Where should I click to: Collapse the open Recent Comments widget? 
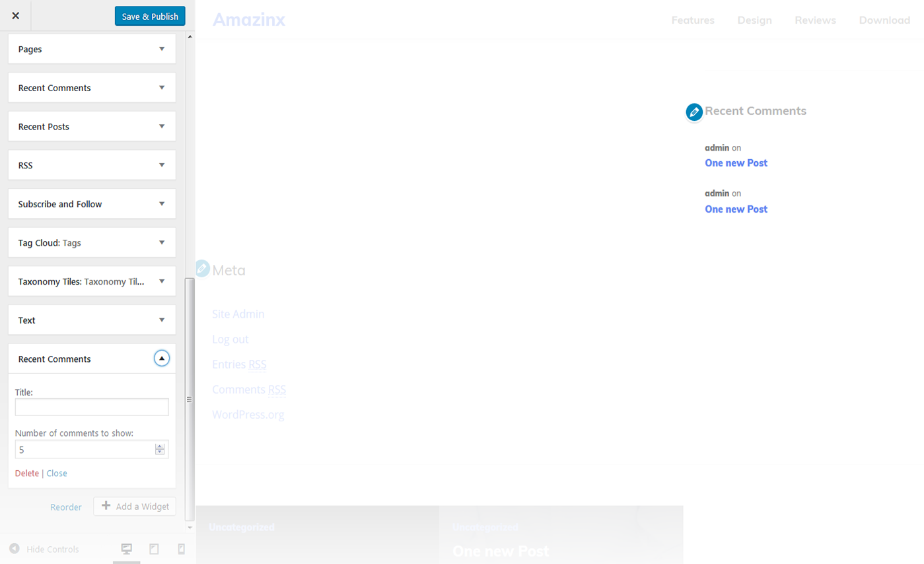pyautogui.click(x=162, y=359)
